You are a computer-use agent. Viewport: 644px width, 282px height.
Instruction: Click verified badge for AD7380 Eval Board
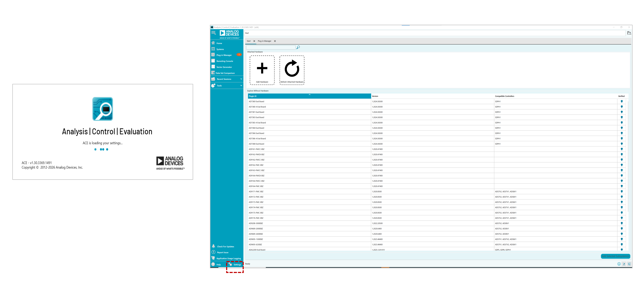click(622, 101)
